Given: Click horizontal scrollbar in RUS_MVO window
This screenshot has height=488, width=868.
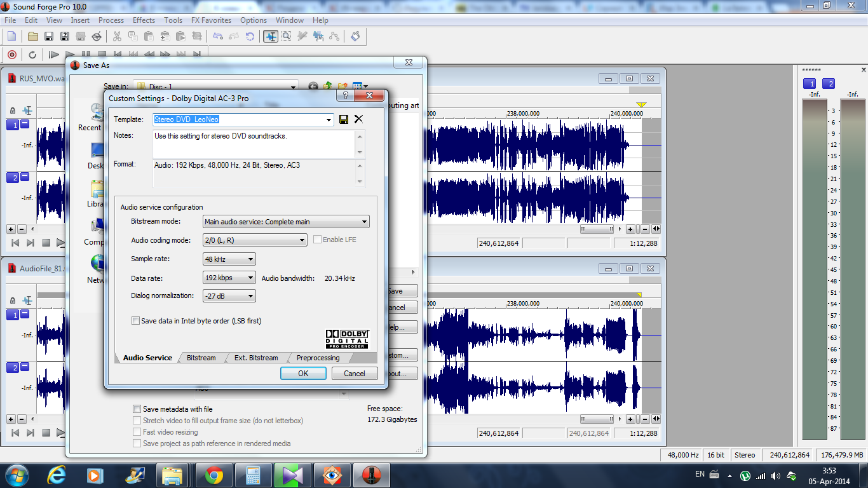Looking at the screenshot, I should (x=598, y=229).
